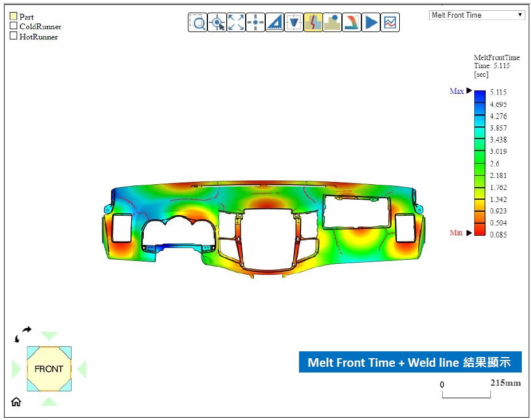Screen dimensions: 531x420
Task: Open the XY curve chart icon
Action: click(390, 23)
